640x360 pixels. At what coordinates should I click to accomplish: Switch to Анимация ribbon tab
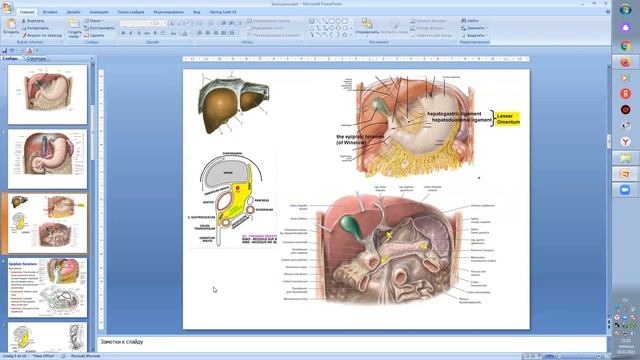coord(99,12)
